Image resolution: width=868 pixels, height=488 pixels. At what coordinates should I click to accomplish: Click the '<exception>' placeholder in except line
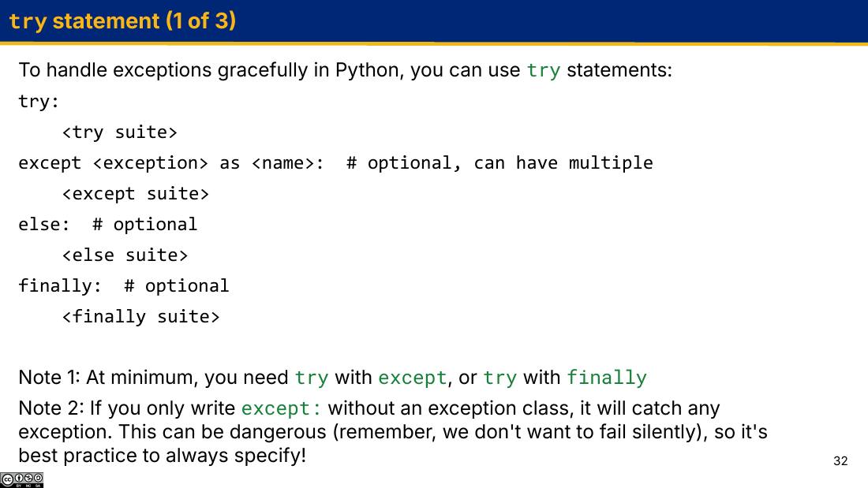click(x=151, y=163)
